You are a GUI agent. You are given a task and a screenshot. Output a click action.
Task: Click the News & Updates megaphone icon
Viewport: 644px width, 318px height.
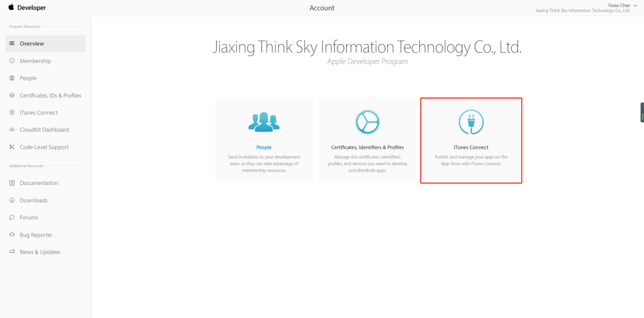(12, 252)
